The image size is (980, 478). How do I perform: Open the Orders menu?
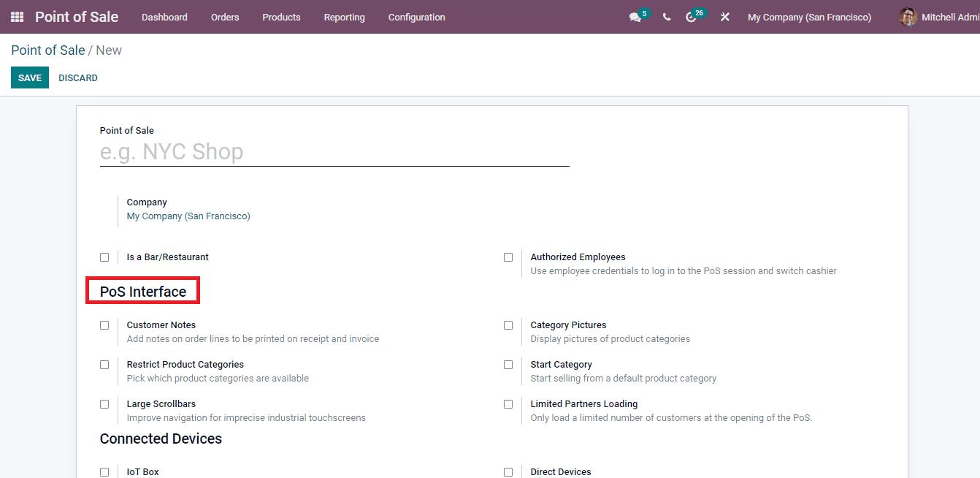point(224,17)
